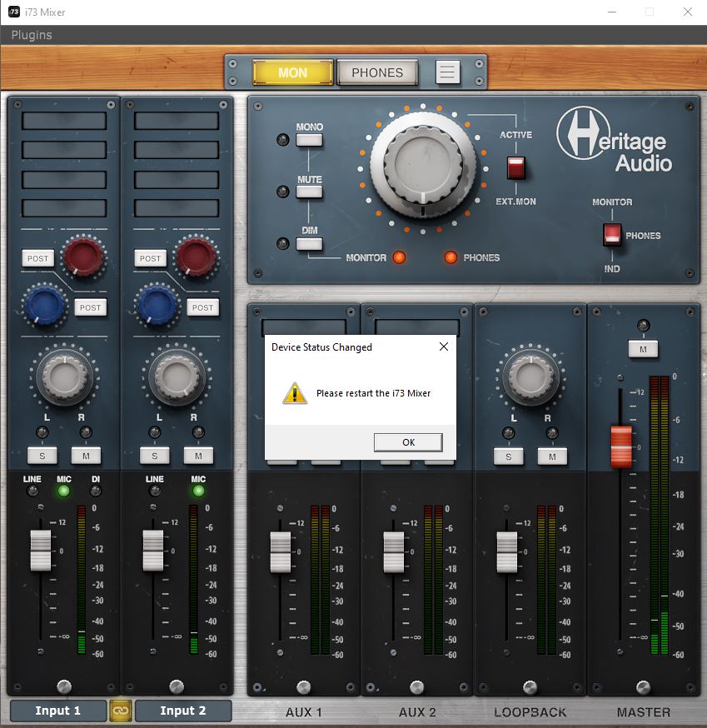Flip the ACTIVE / EXT.MON switch
Viewport: 707px width, 728px height.
click(515, 168)
